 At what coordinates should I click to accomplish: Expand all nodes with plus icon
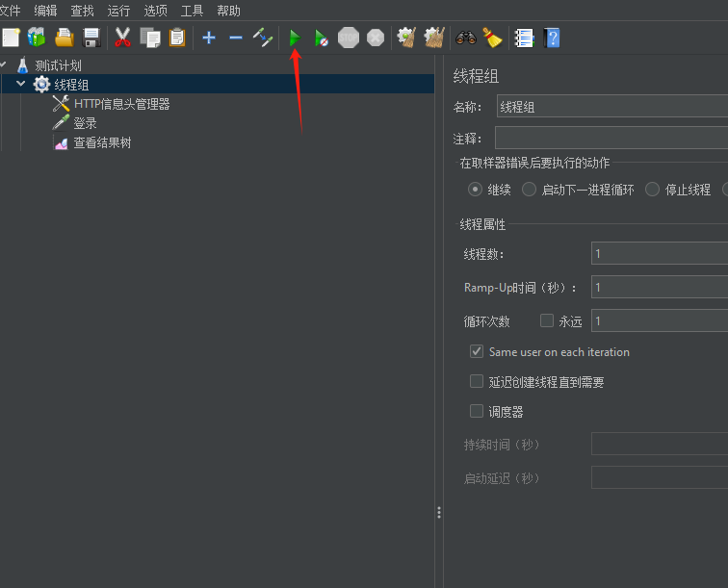coord(209,38)
